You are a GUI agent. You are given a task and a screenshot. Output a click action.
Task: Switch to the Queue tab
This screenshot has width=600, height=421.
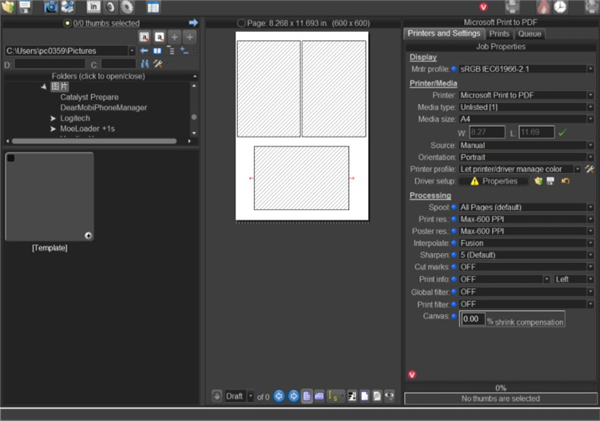530,34
